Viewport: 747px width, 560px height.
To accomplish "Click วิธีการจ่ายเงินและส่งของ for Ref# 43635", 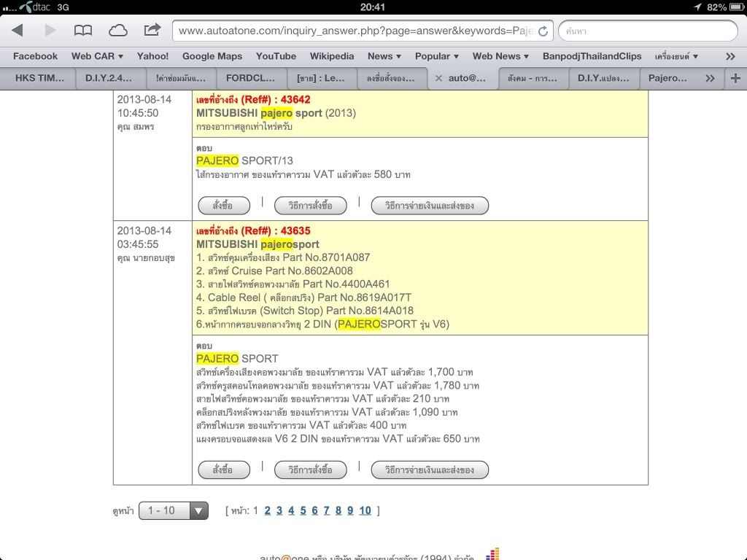I will pyautogui.click(x=430, y=470).
